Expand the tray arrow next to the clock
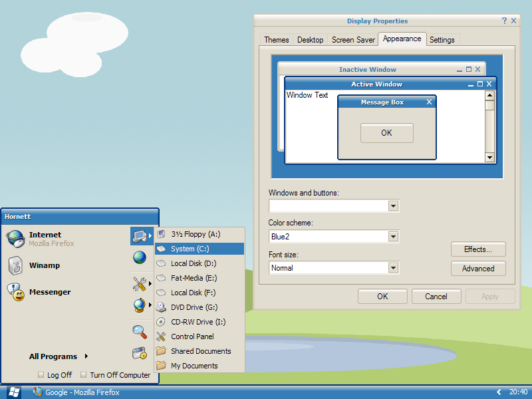 point(499,392)
